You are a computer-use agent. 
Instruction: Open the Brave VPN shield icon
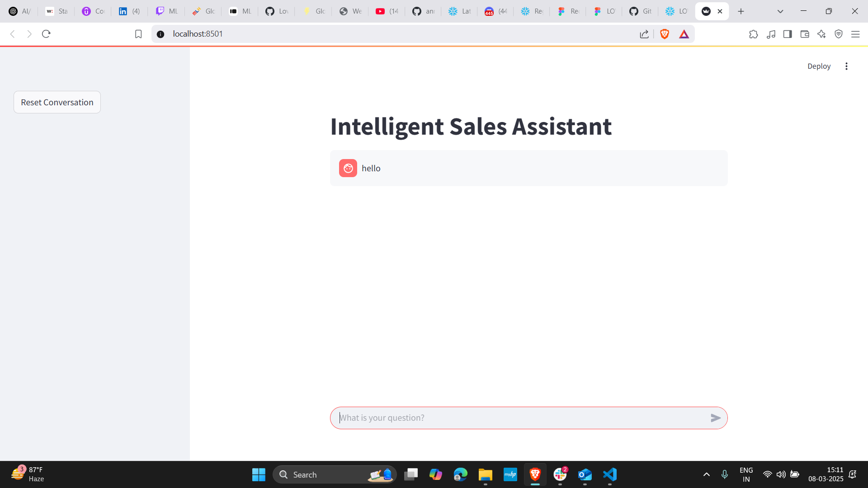tap(839, 34)
